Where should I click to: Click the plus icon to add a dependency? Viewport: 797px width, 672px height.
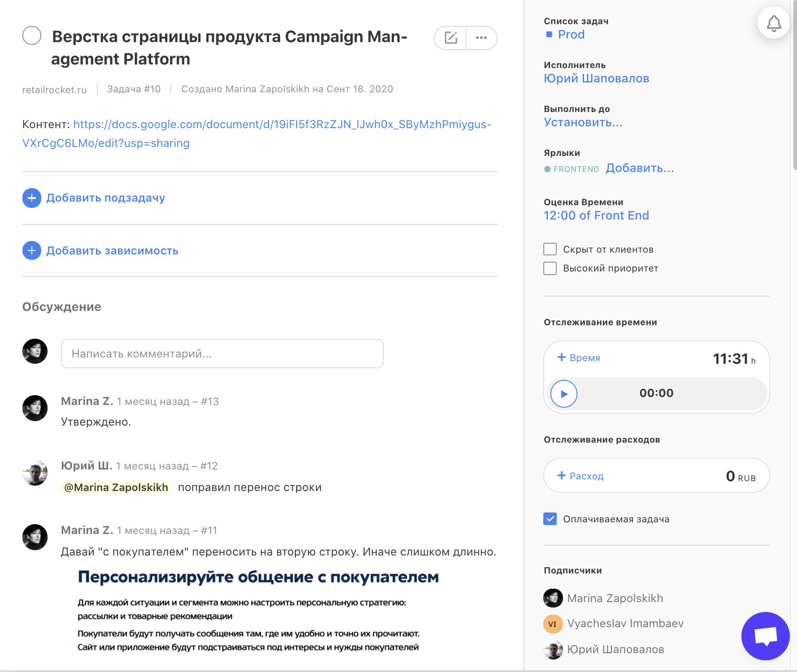click(x=31, y=250)
